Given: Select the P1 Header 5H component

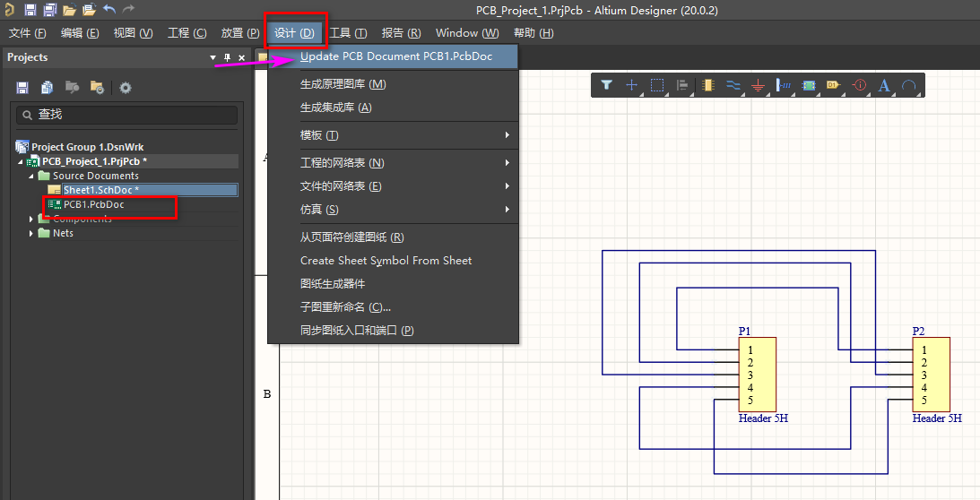Looking at the screenshot, I should coord(758,375).
